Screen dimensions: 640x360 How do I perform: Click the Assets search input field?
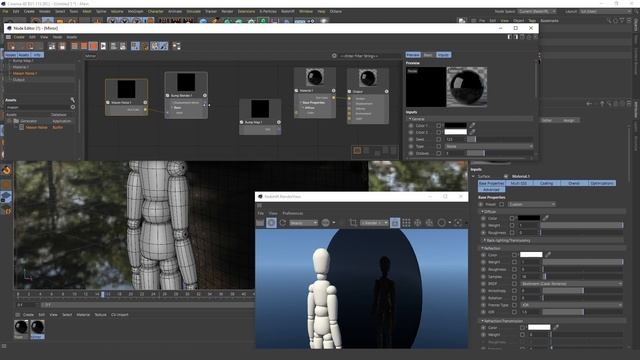click(38, 107)
